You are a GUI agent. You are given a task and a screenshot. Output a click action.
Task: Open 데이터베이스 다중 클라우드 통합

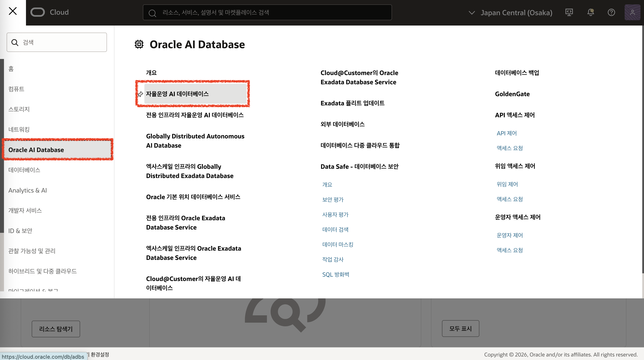tap(360, 145)
